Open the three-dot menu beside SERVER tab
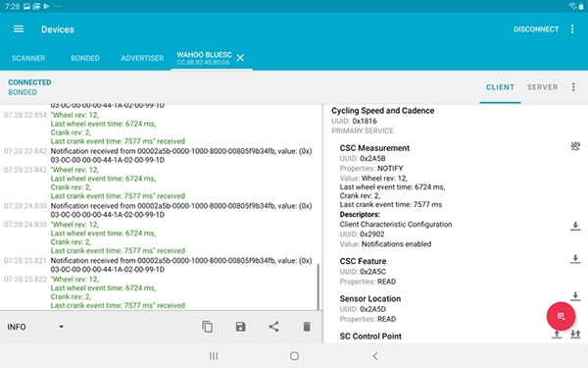Screen dimensions: 588x368 click(x=573, y=87)
